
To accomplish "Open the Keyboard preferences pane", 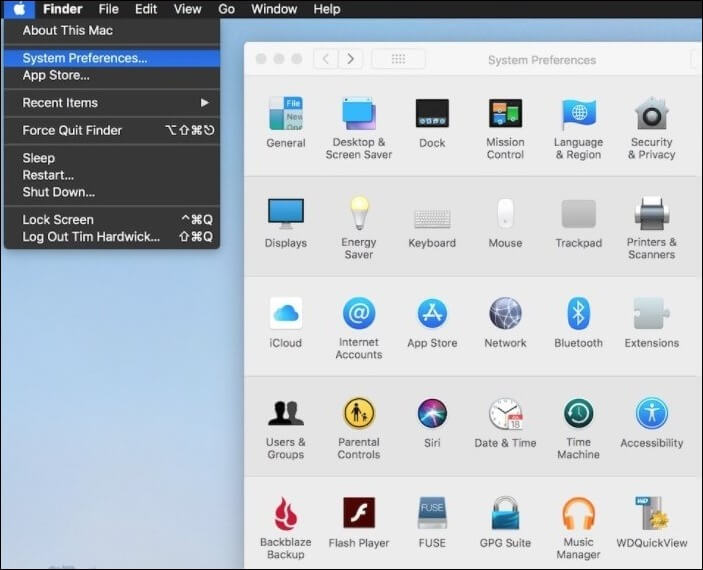I will [432, 228].
